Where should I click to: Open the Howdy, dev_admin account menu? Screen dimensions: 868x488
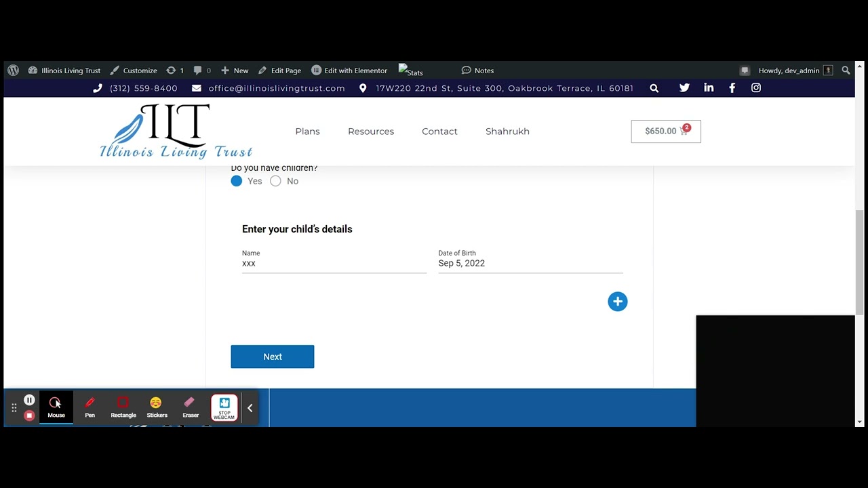pos(795,70)
